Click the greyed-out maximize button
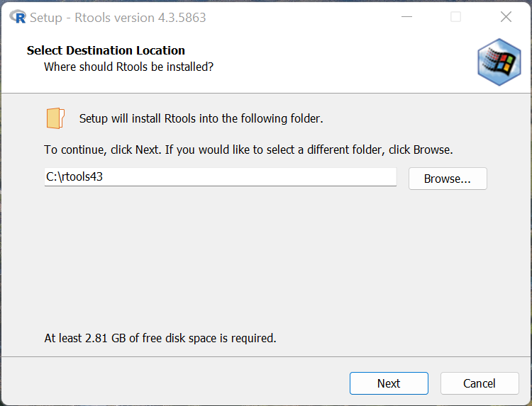 click(455, 17)
